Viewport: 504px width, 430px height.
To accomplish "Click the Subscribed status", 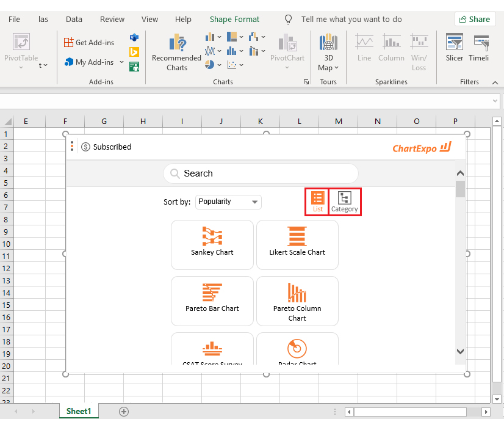I will coord(106,147).
